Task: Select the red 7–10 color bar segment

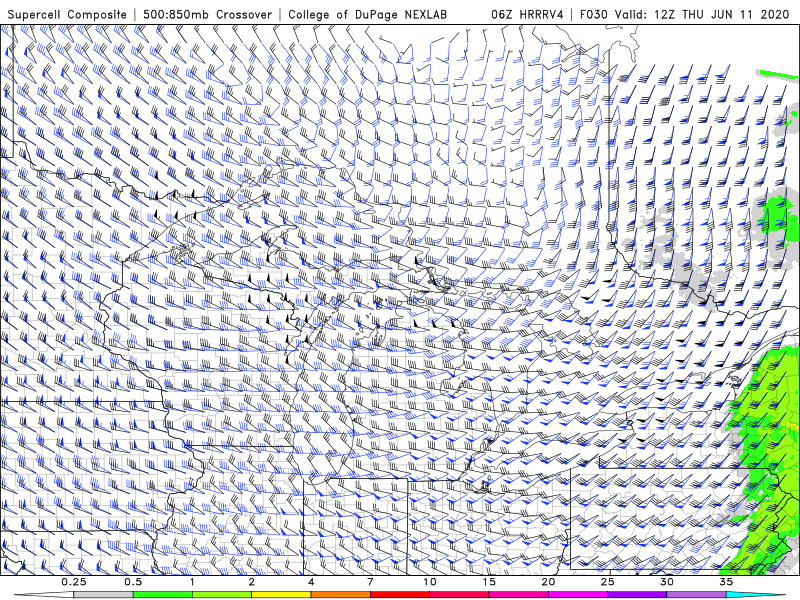Action: (400, 595)
